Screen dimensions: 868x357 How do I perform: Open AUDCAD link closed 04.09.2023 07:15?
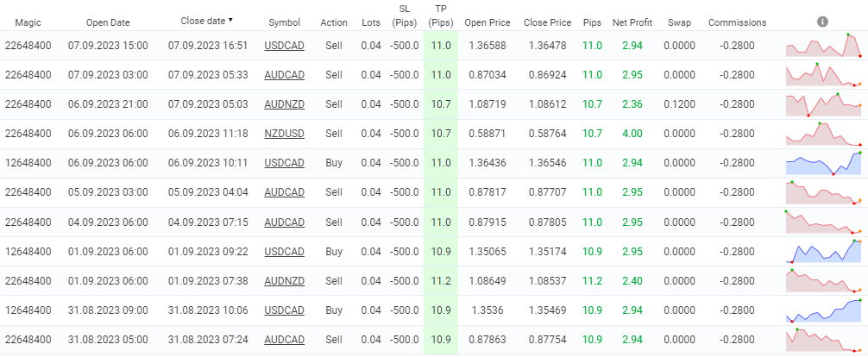point(285,222)
